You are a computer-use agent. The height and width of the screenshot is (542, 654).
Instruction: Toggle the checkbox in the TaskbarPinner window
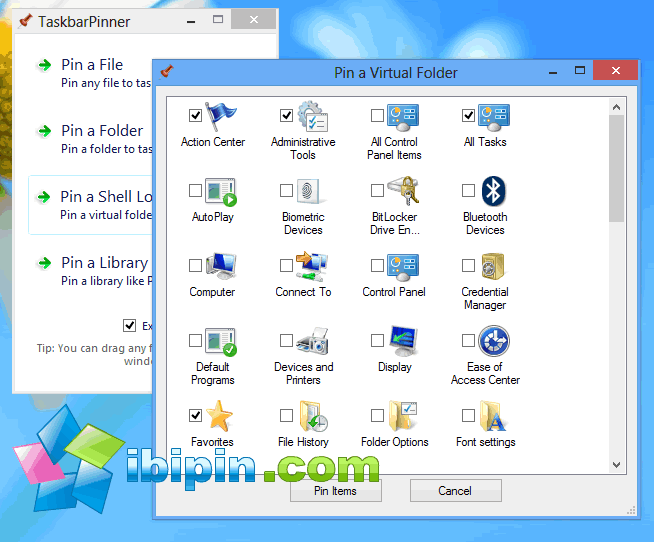pyautogui.click(x=129, y=325)
